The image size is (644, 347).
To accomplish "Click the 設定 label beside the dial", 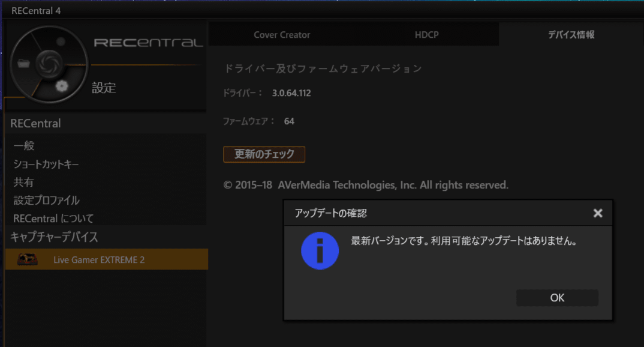I will 104,88.
